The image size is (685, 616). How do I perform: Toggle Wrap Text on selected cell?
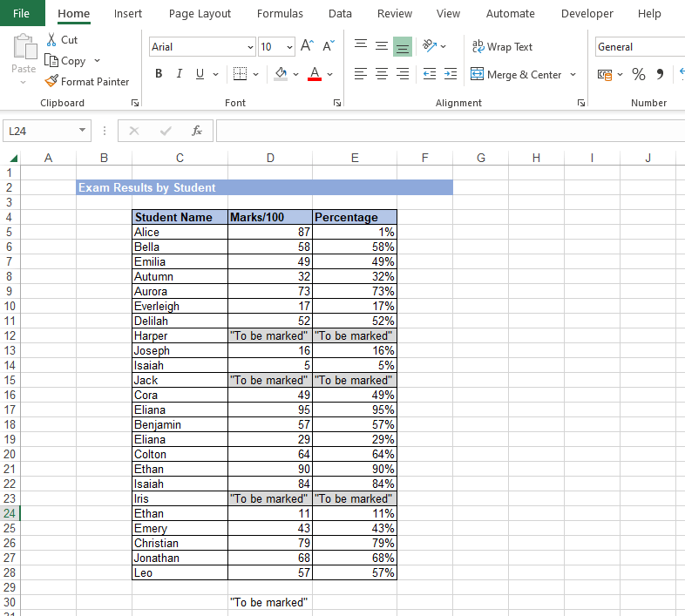(x=502, y=47)
